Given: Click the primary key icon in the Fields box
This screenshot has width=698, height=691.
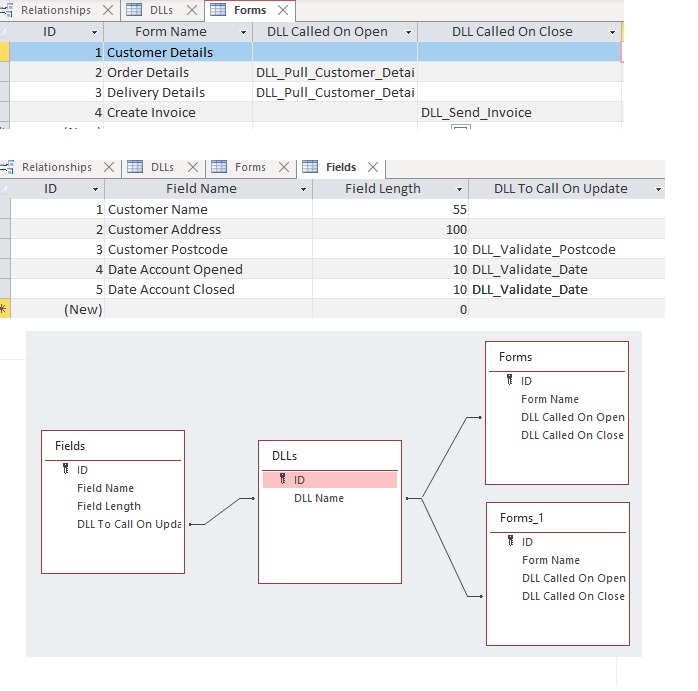Looking at the screenshot, I should [x=66, y=468].
